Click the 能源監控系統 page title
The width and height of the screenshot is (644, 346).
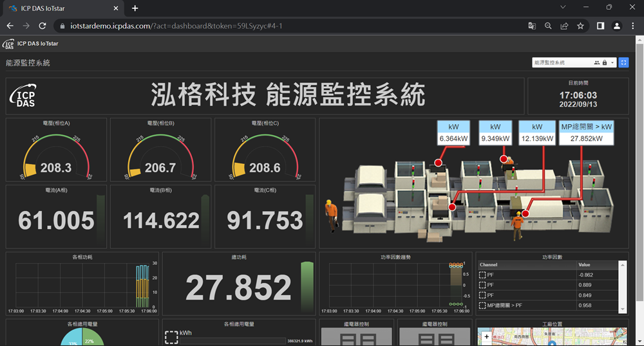[x=28, y=63]
